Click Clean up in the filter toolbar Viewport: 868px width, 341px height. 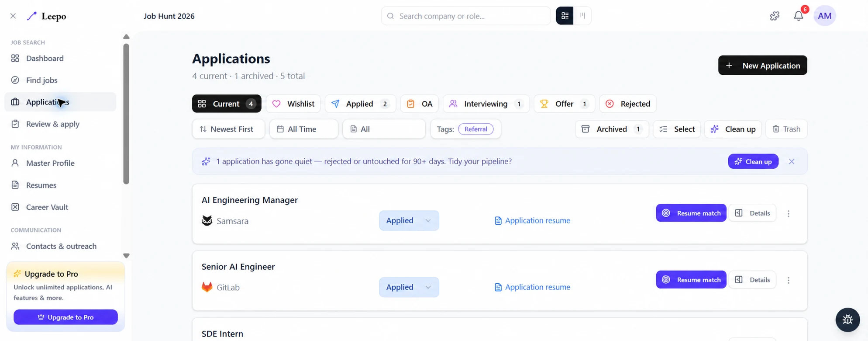tap(733, 129)
